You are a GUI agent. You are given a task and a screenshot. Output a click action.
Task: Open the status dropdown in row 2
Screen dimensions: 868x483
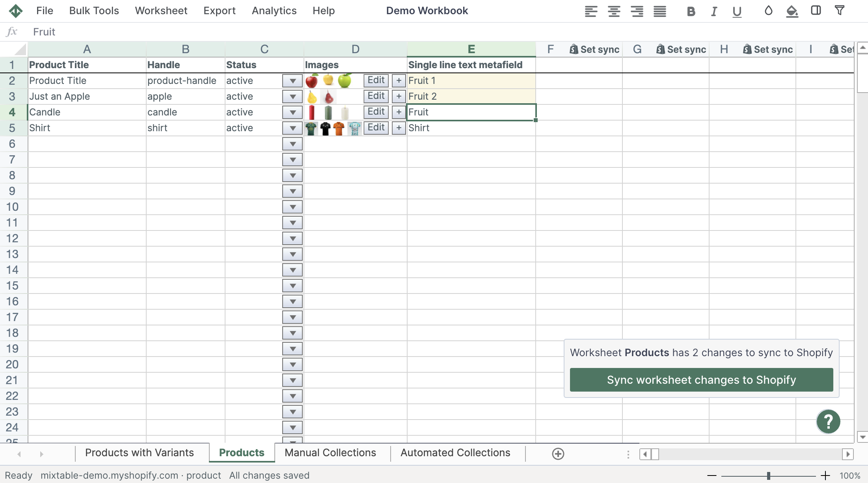point(292,81)
